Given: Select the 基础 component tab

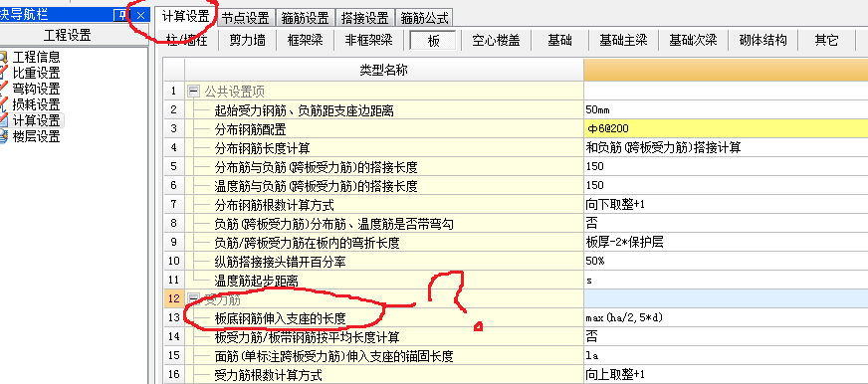Looking at the screenshot, I should (x=559, y=40).
